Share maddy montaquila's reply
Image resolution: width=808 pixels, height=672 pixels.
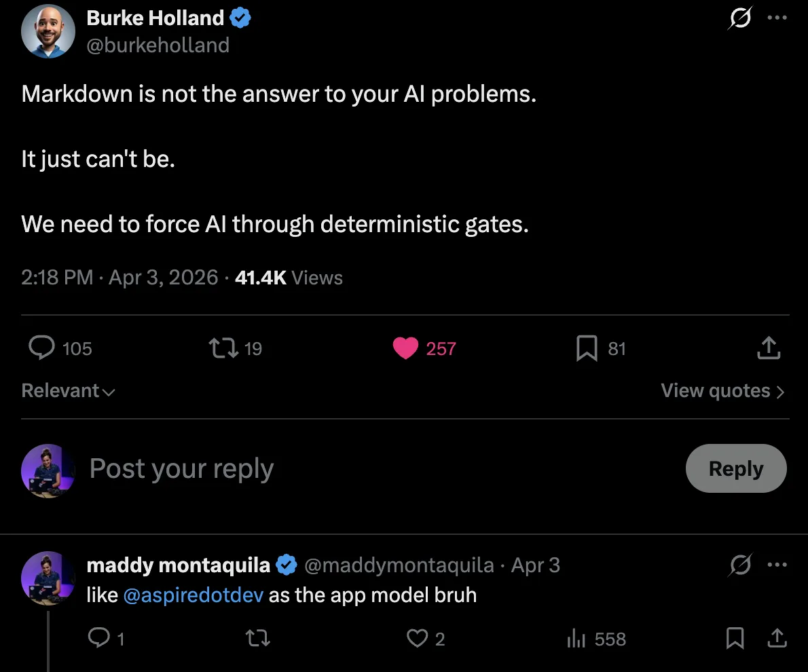tap(777, 639)
